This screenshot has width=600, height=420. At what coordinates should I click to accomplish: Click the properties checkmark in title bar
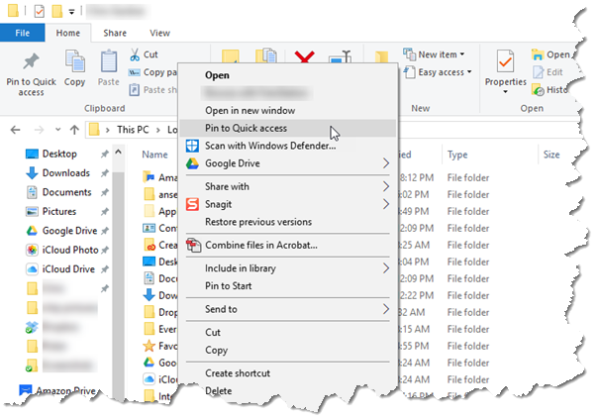click(x=39, y=11)
